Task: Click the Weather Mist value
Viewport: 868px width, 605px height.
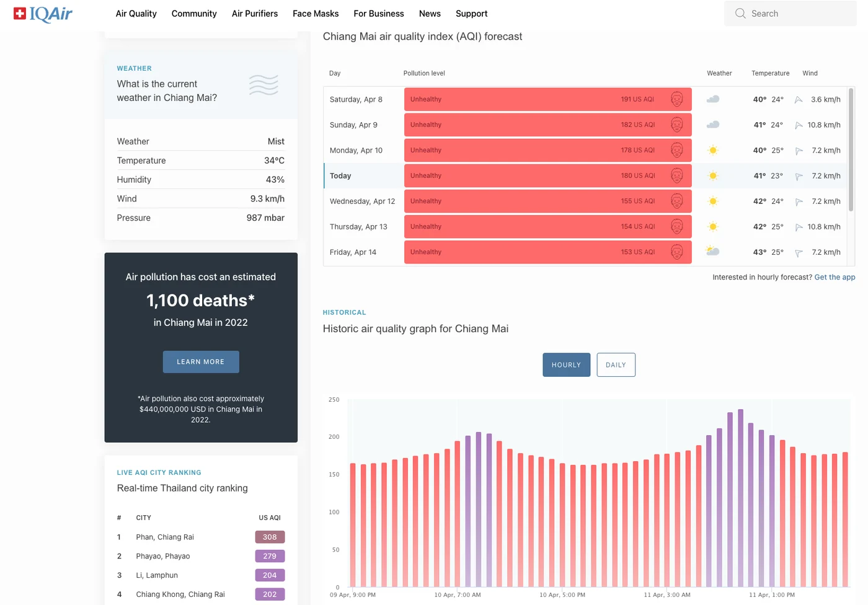Action: [x=276, y=141]
